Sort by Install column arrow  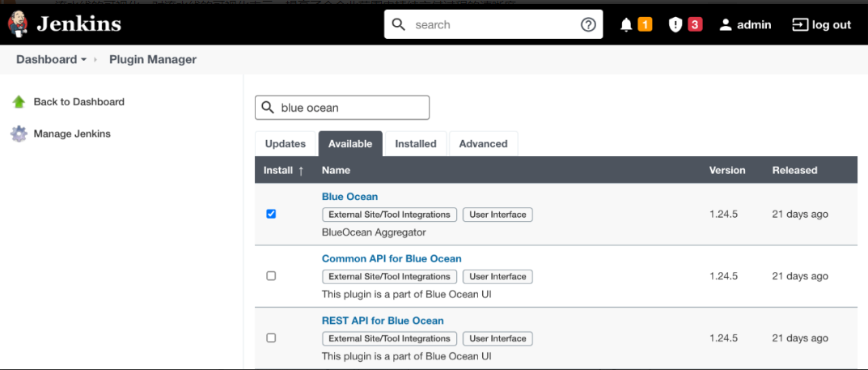tap(301, 171)
